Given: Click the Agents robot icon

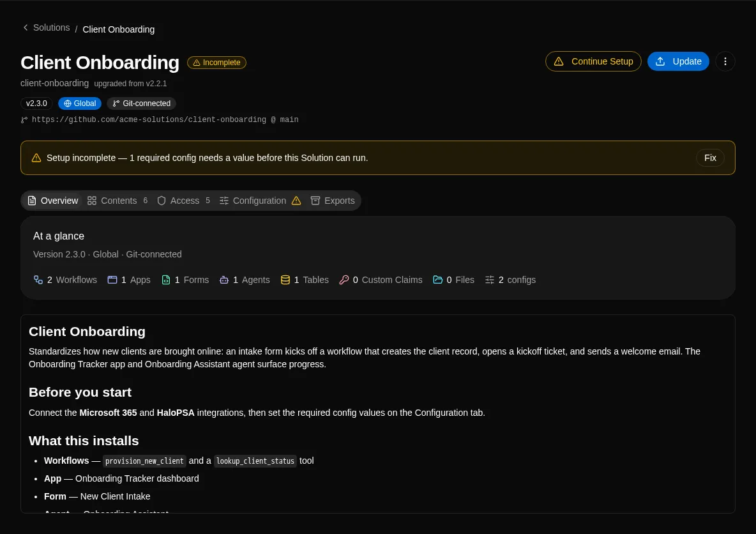Looking at the screenshot, I should click(x=223, y=280).
